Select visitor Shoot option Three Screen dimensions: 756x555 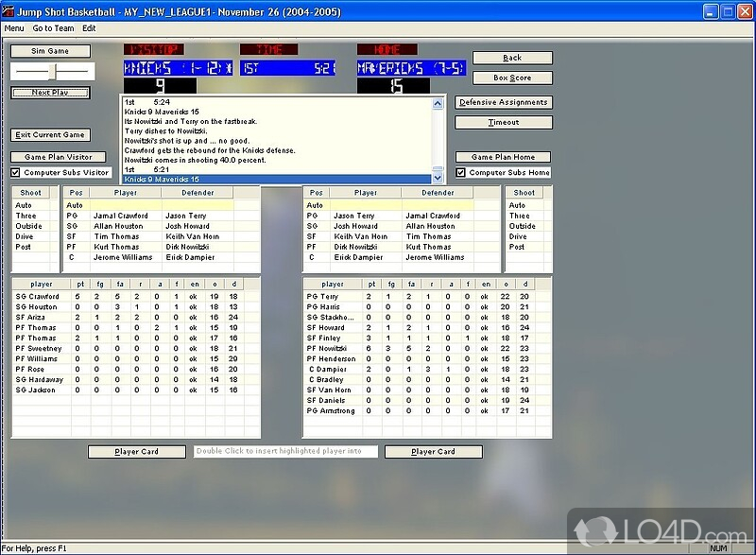point(26,216)
